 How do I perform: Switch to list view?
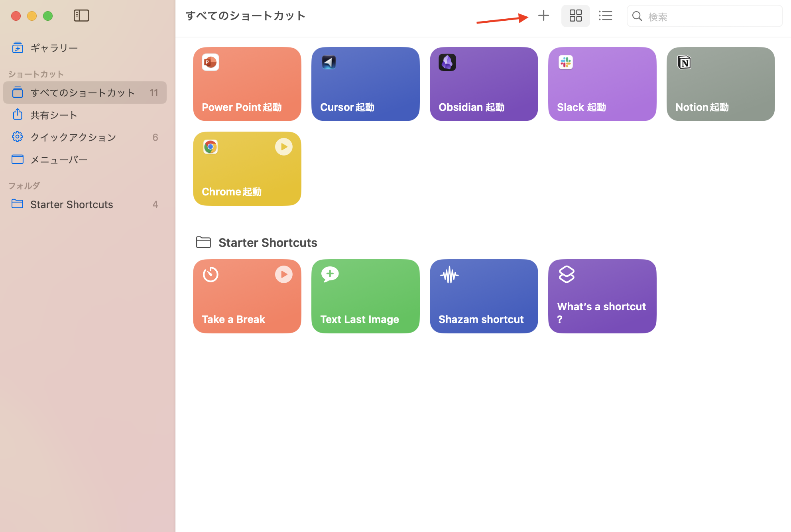605,16
